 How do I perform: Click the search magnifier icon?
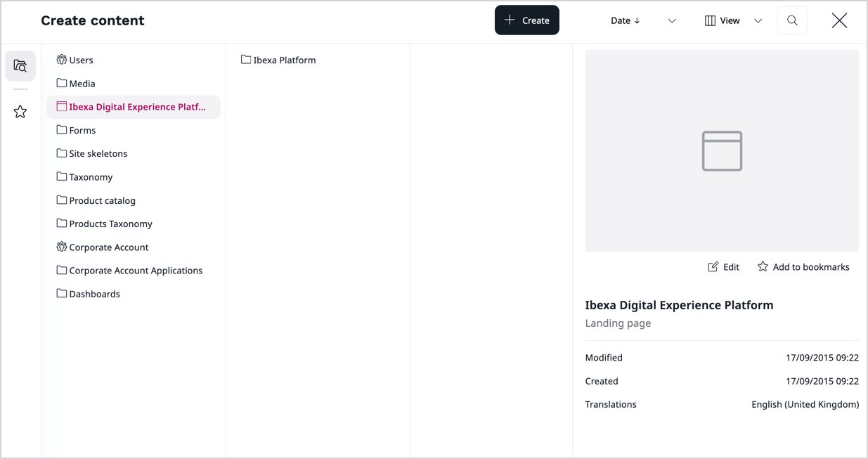pyautogui.click(x=792, y=20)
